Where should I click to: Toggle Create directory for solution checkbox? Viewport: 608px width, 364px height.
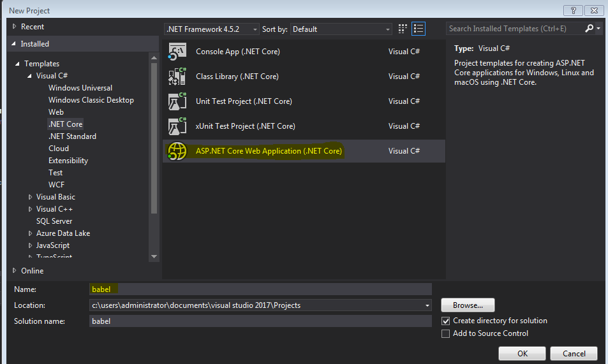click(x=446, y=321)
